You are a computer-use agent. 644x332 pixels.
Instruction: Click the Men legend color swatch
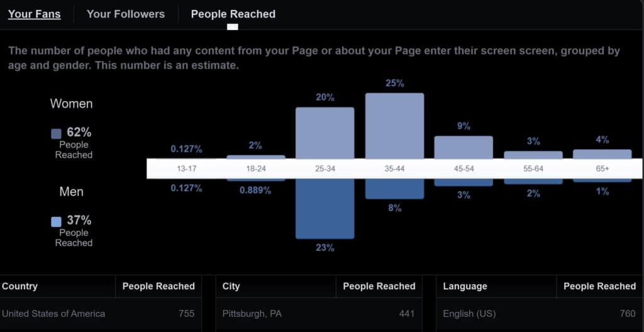tap(57, 221)
